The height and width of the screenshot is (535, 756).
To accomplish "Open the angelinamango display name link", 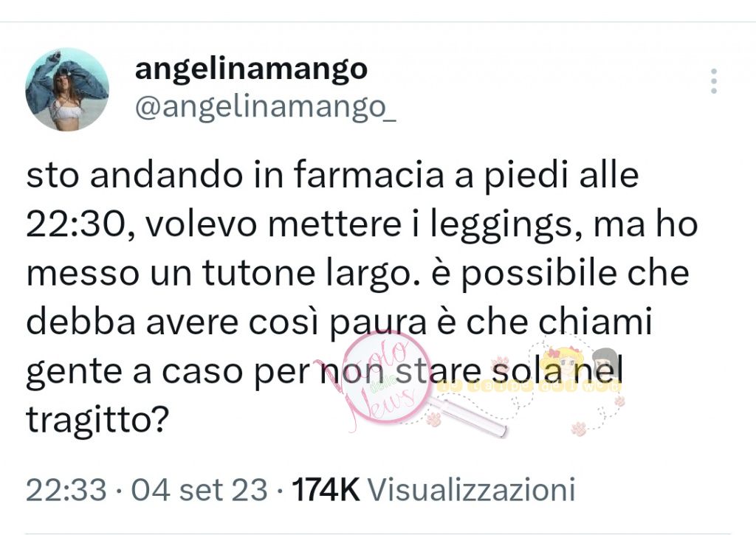I will [x=251, y=69].
